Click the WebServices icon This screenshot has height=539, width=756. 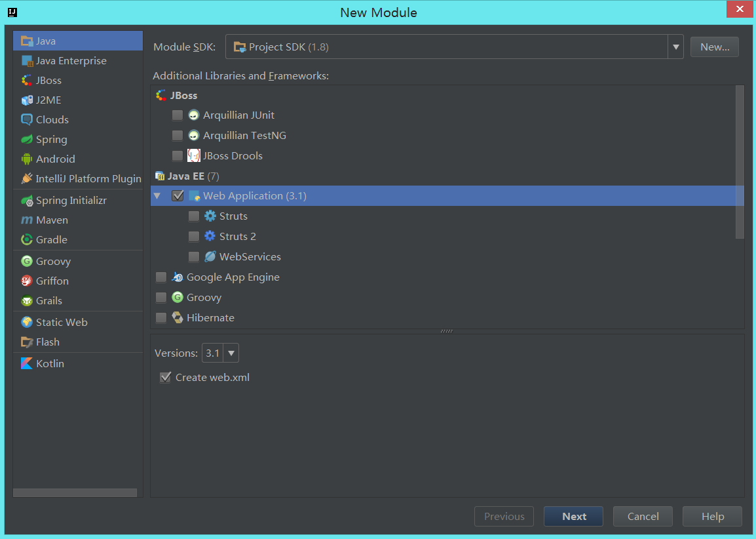coord(210,256)
